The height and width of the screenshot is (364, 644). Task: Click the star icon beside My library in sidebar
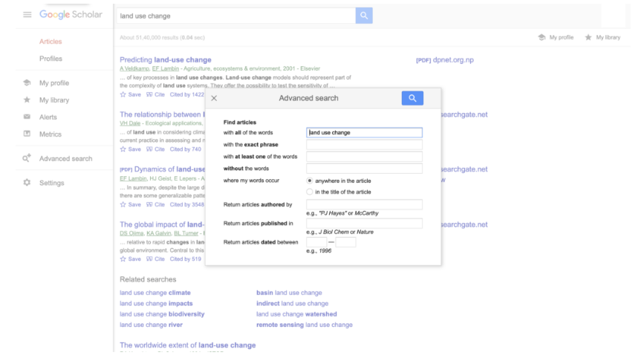[27, 100]
